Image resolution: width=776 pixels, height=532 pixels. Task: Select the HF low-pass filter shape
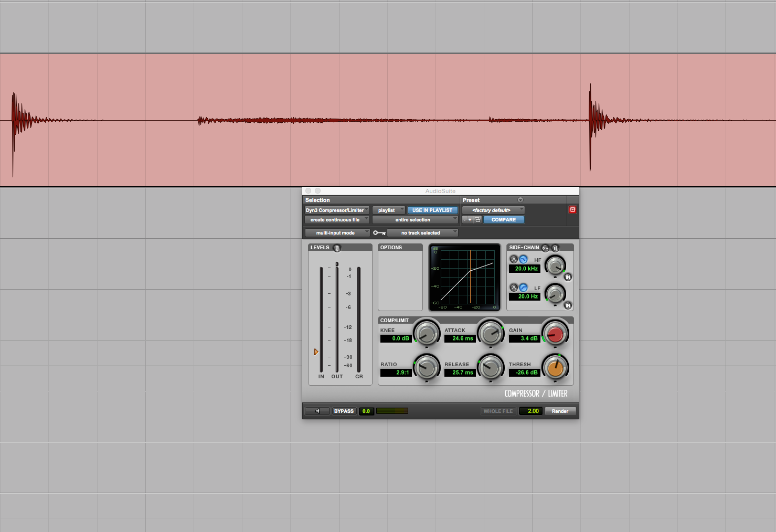[523, 259]
